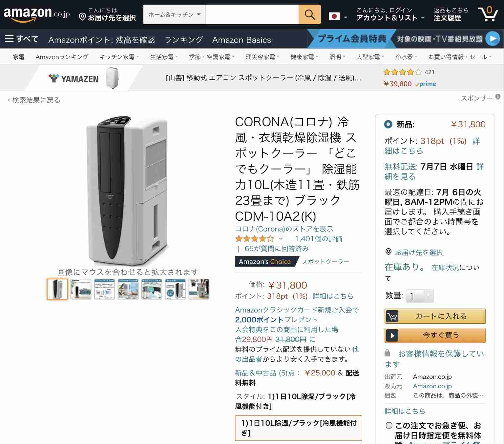Select the 新品 radio button

(x=388, y=124)
